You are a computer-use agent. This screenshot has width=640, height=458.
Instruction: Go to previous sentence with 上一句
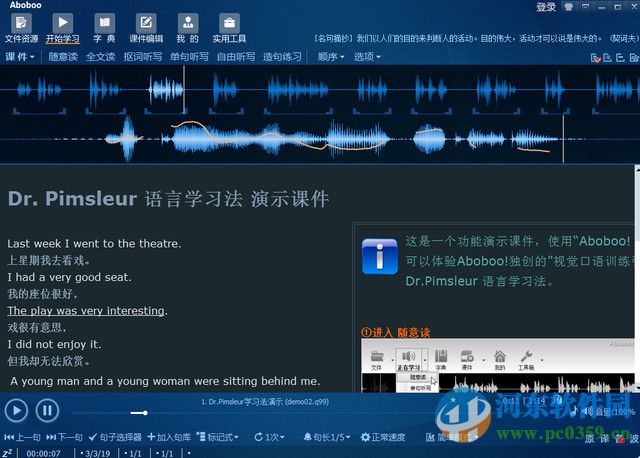coord(22,437)
